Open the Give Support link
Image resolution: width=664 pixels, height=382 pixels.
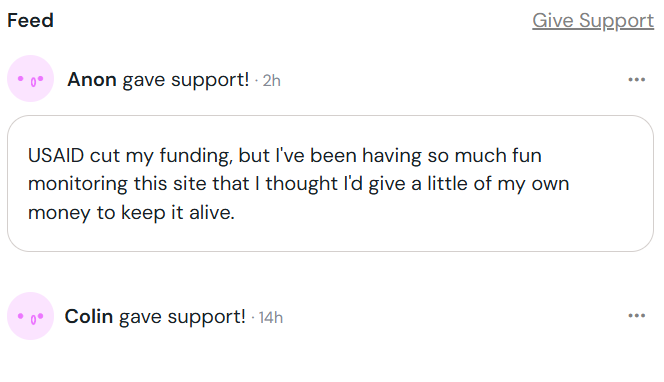click(593, 21)
